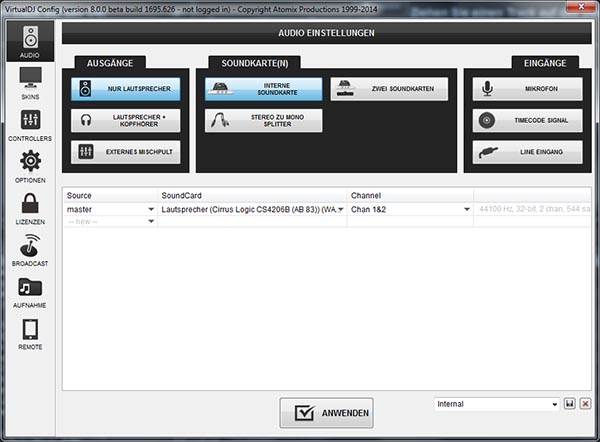Viewport: 600px width, 442px height.
Task: Open the Lautsprecher soundcard dropdown
Action: (x=341, y=209)
